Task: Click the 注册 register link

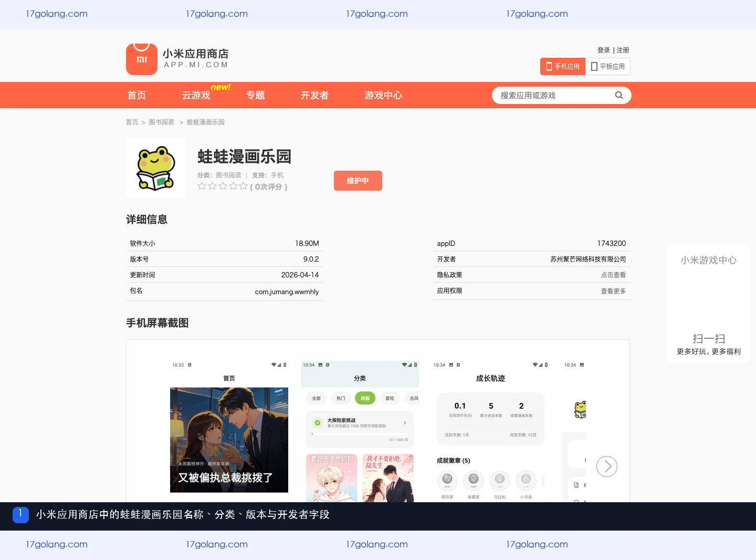Action: (x=623, y=50)
